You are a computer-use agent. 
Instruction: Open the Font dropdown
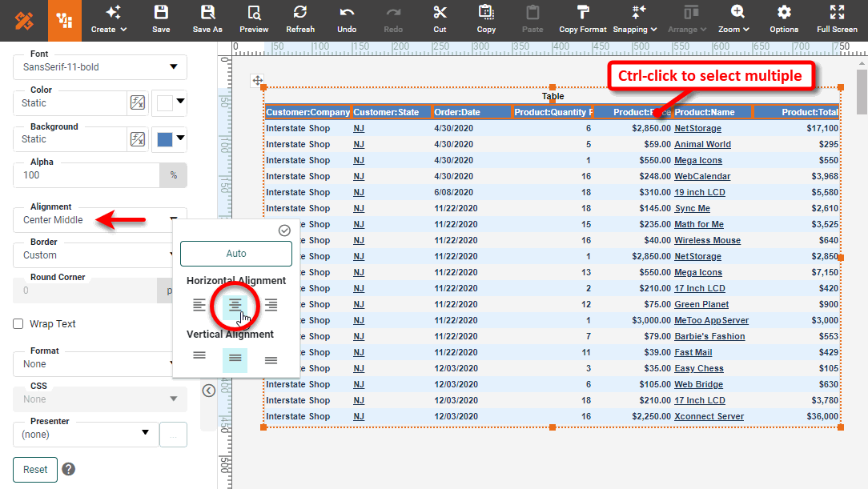[x=98, y=67]
